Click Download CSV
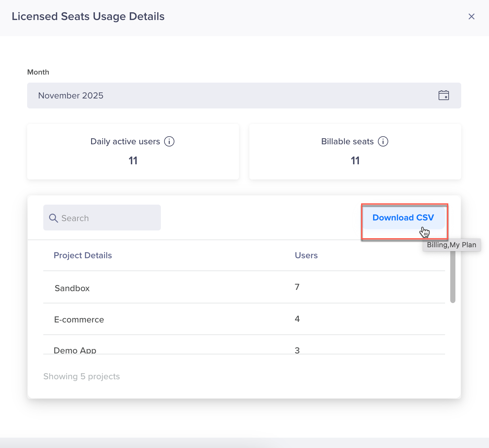This screenshot has width=489, height=448. [403, 218]
